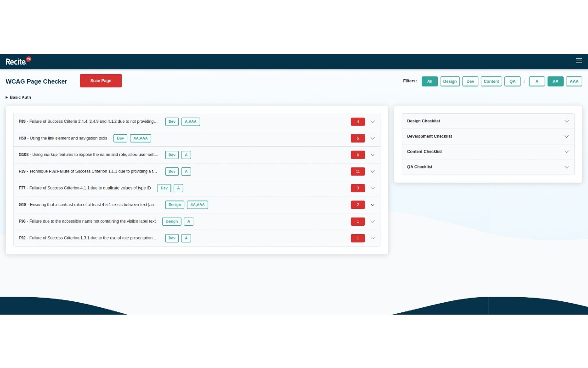Screen dimensions: 588x368
Task: Toggle the Content filter
Action: point(491,81)
